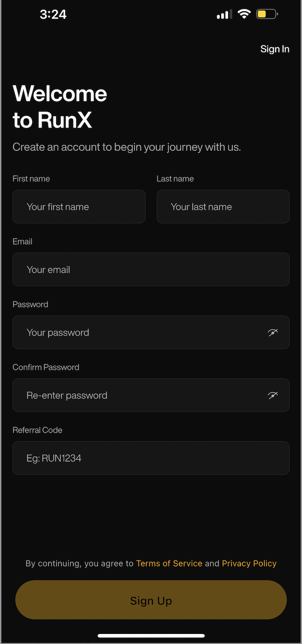Tap the Confirm Password field label
Viewport: 302px width, 644px height.
point(46,367)
